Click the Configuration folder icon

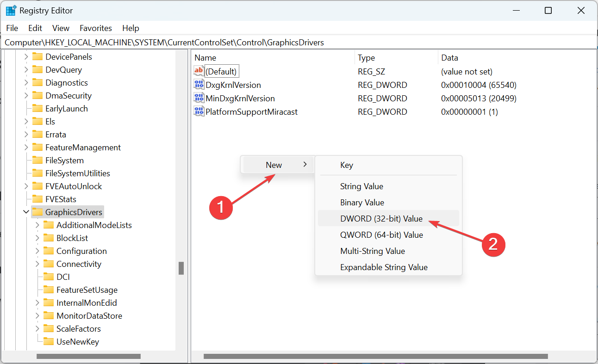[x=49, y=251]
